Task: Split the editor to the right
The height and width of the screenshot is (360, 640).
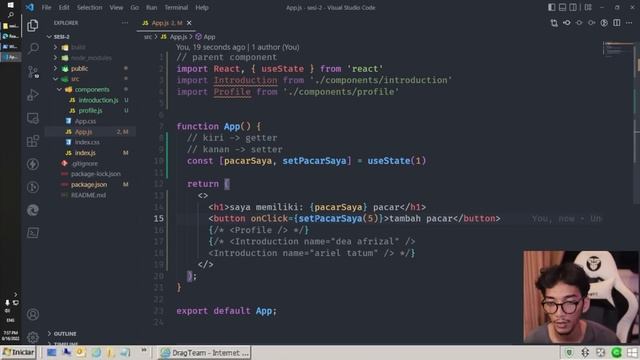Action: point(617,23)
